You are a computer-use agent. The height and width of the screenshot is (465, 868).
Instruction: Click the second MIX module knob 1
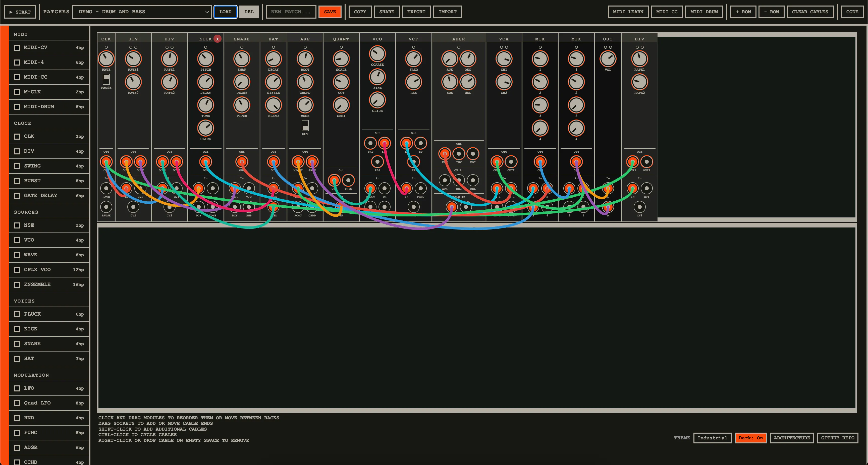click(x=576, y=59)
